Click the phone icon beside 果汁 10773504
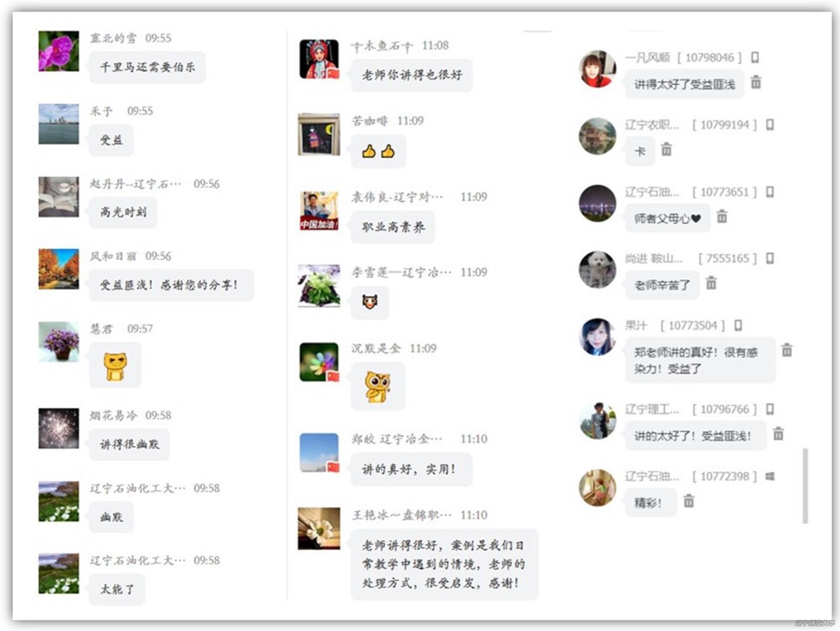 (x=738, y=326)
